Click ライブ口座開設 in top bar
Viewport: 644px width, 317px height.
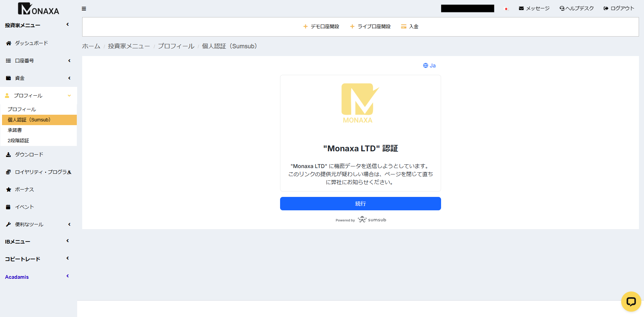pos(370,27)
